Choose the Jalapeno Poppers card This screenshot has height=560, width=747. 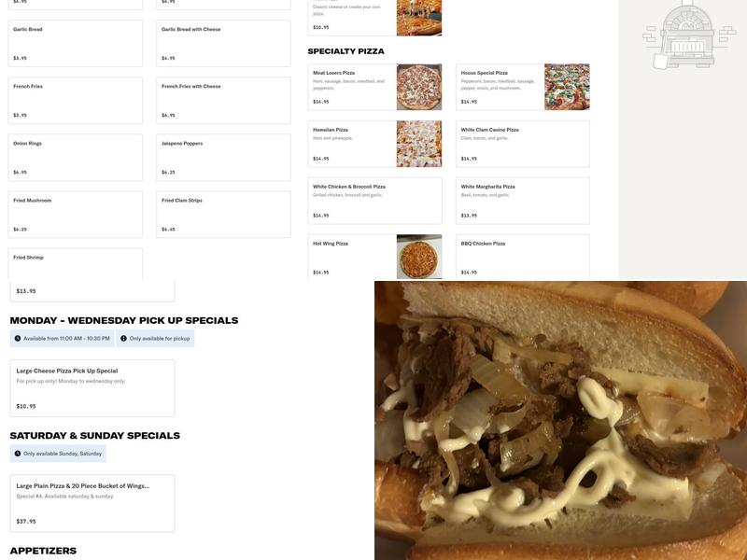[223, 158]
